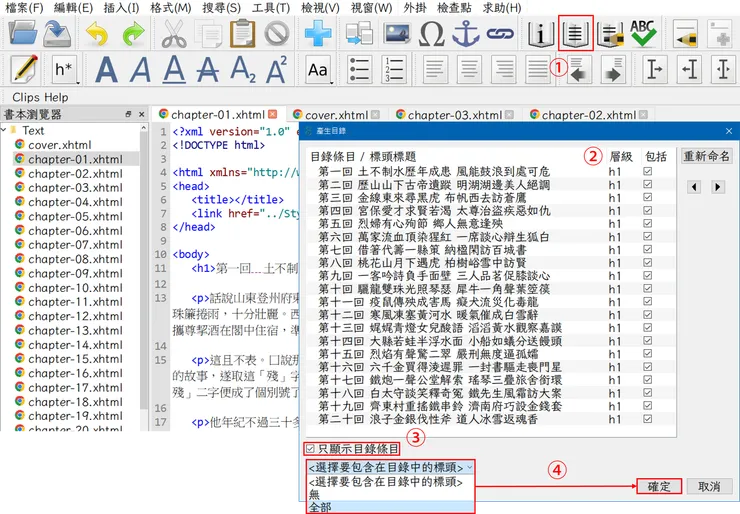Image resolution: width=740 pixels, height=514 pixels.
Task: Uncheck include box for 第一回 entry
Action: tap(648, 171)
